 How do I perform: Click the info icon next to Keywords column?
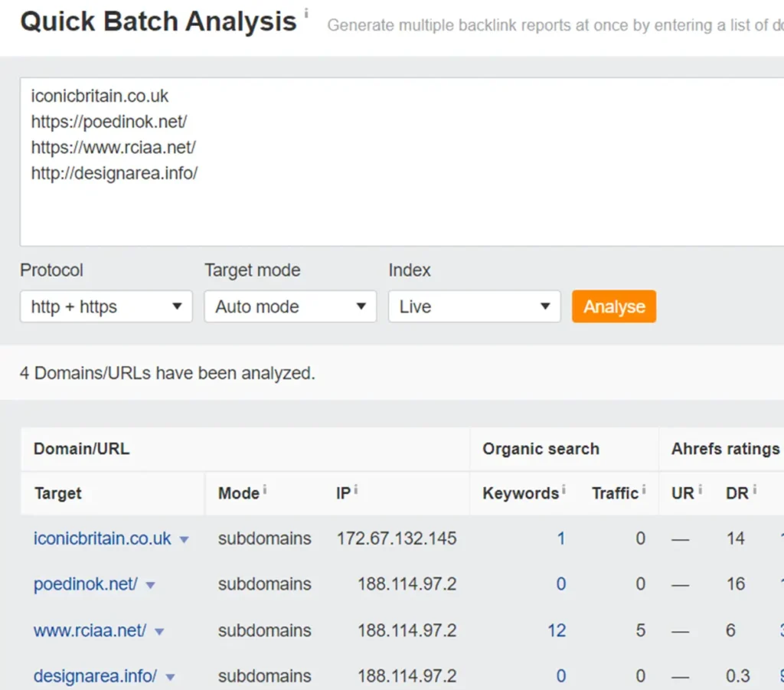tap(563, 489)
